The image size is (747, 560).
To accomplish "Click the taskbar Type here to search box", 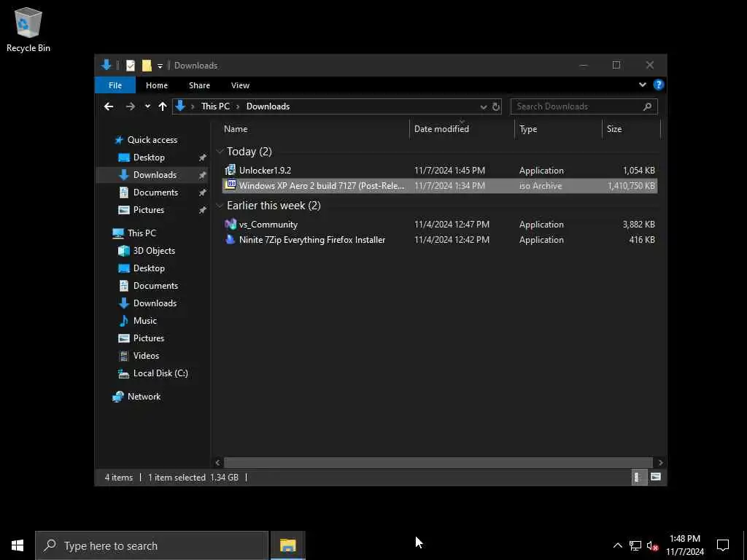I will [152, 545].
